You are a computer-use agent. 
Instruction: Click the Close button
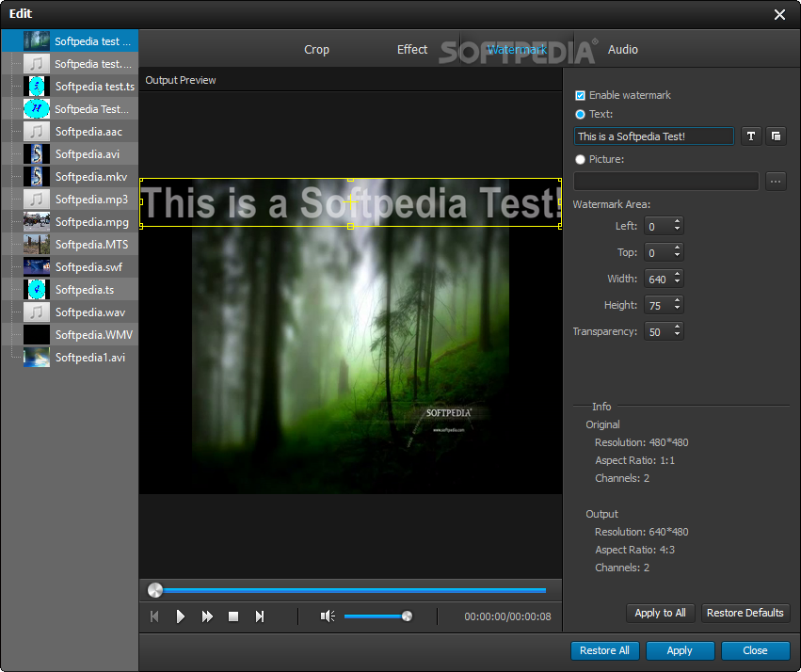755,650
